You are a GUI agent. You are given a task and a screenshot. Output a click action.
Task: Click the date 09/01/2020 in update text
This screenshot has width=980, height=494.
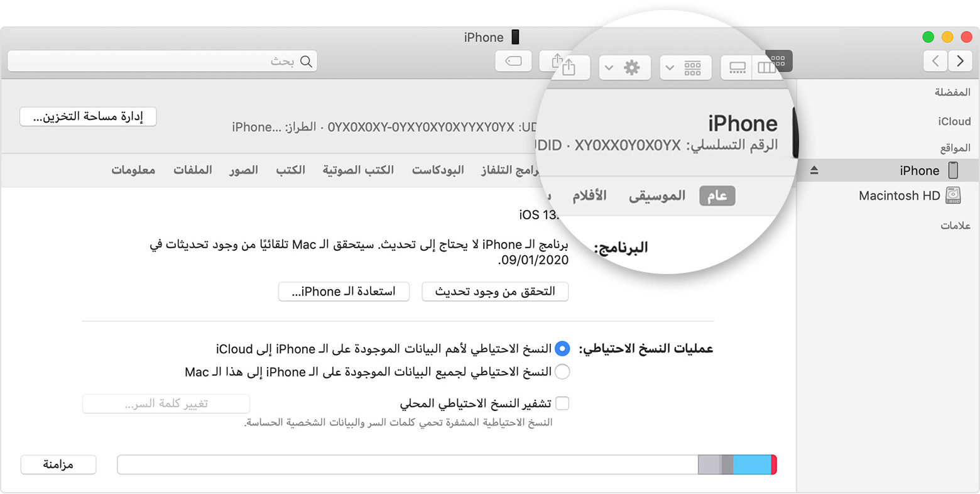pos(535,260)
